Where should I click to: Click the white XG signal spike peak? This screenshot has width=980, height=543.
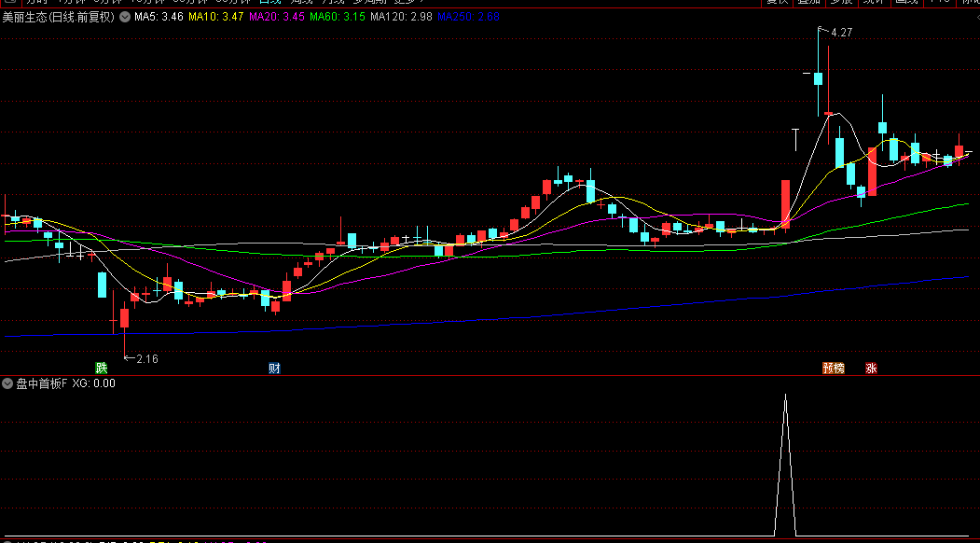(786, 396)
